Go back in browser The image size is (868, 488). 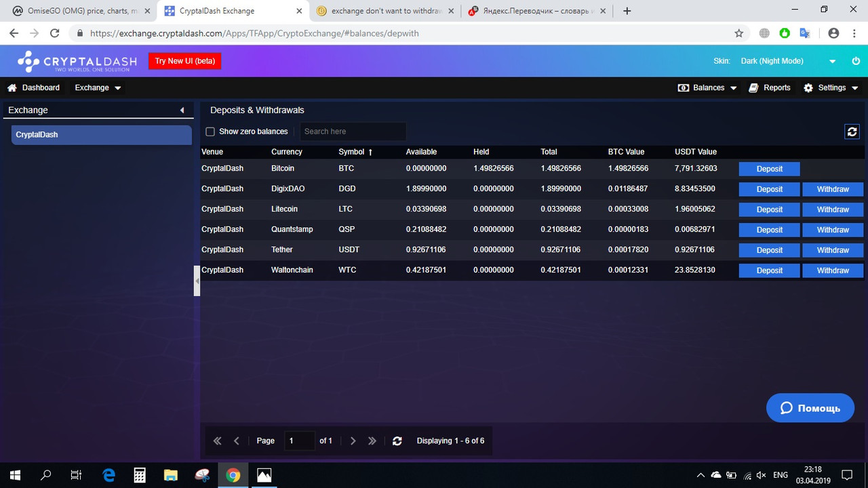point(14,33)
